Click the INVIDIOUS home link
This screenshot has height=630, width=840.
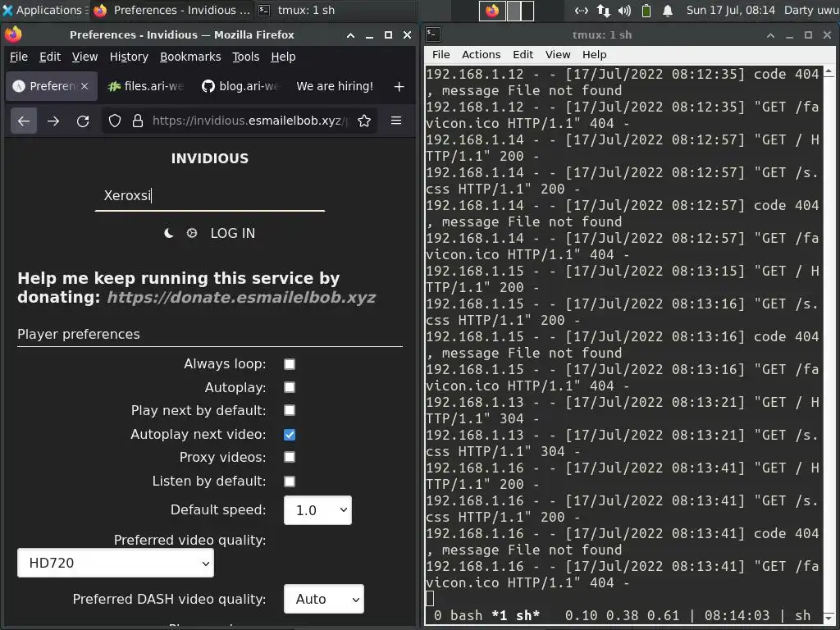pos(209,158)
